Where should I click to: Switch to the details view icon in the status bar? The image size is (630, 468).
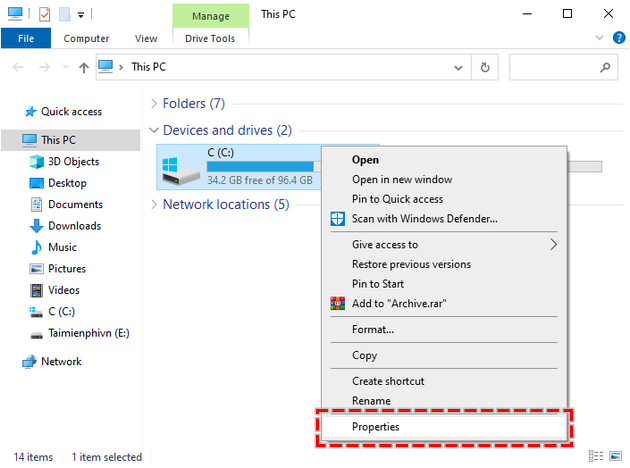pyautogui.click(x=596, y=456)
